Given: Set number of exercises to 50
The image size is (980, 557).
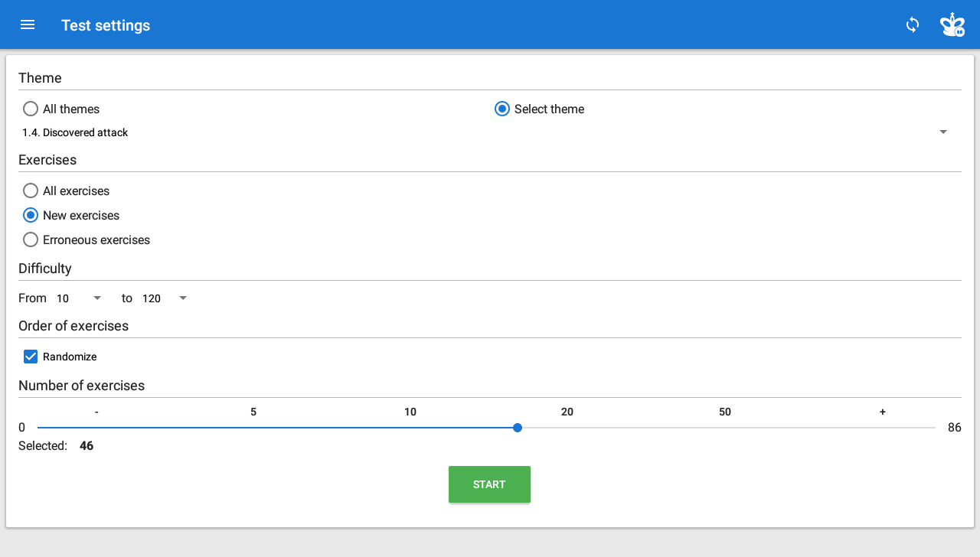Looking at the screenshot, I should (725, 412).
